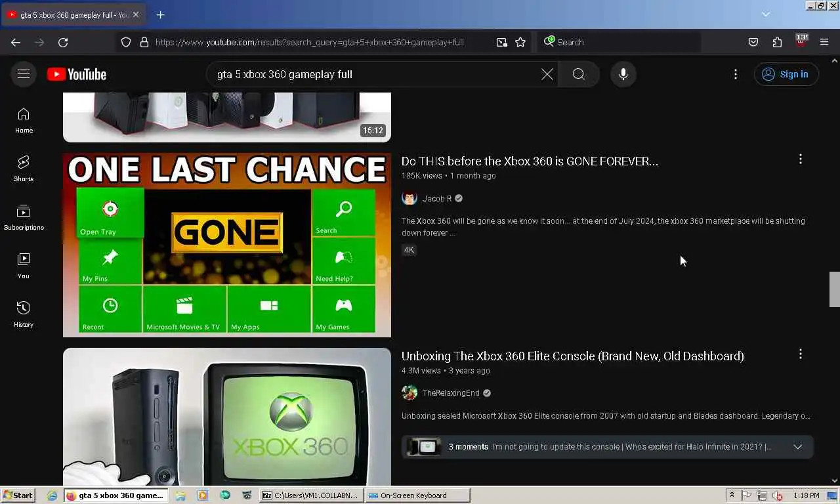Open media player icon in taskbar
The width and height of the screenshot is (840, 504).
[x=203, y=495]
